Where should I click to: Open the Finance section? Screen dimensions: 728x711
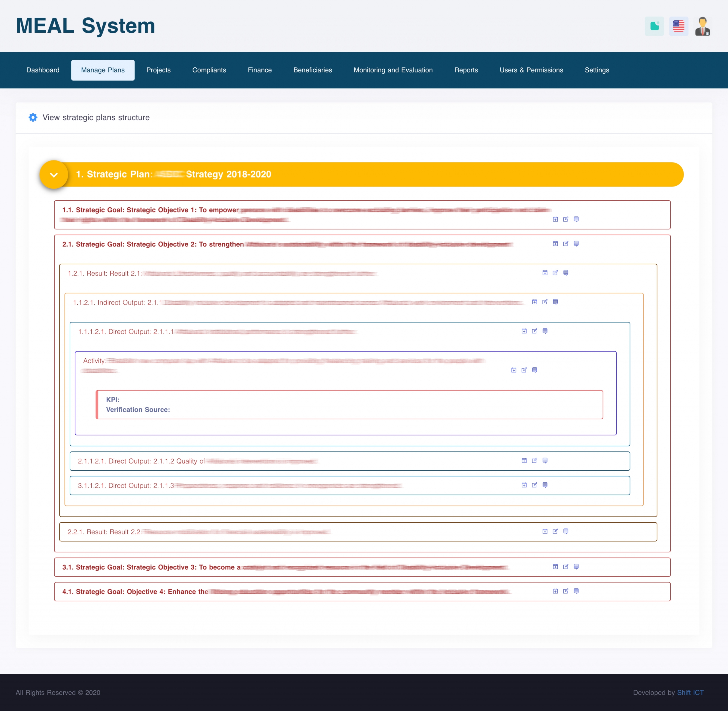click(x=260, y=70)
